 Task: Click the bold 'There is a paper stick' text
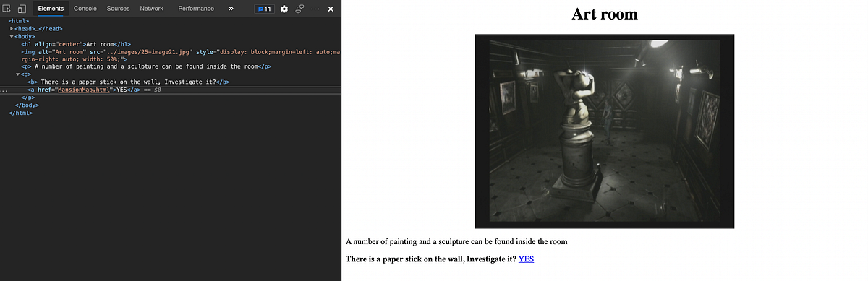(430, 259)
